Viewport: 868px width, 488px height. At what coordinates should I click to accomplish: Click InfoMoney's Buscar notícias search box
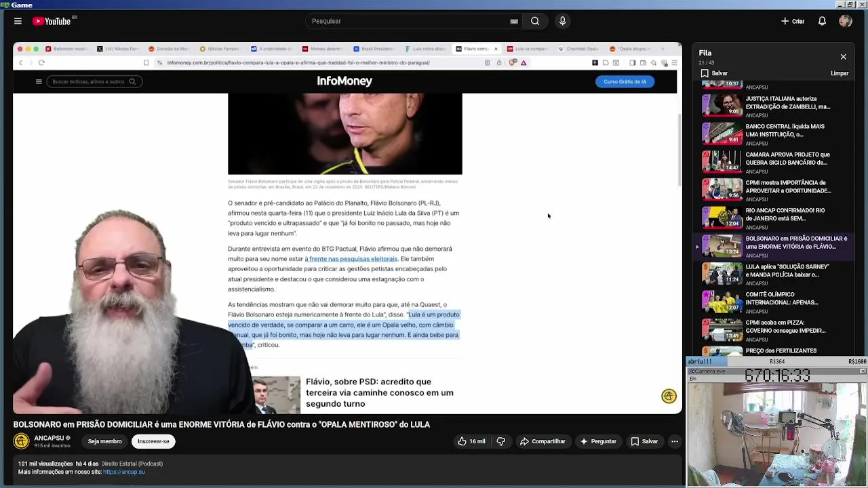(94, 81)
